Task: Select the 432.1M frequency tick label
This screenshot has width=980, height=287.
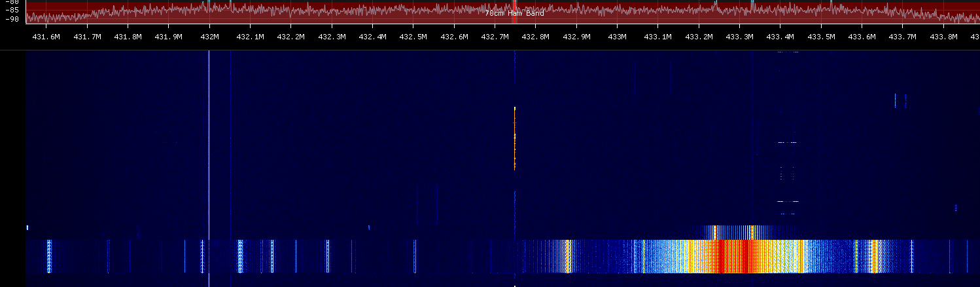Action: (250, 37)
